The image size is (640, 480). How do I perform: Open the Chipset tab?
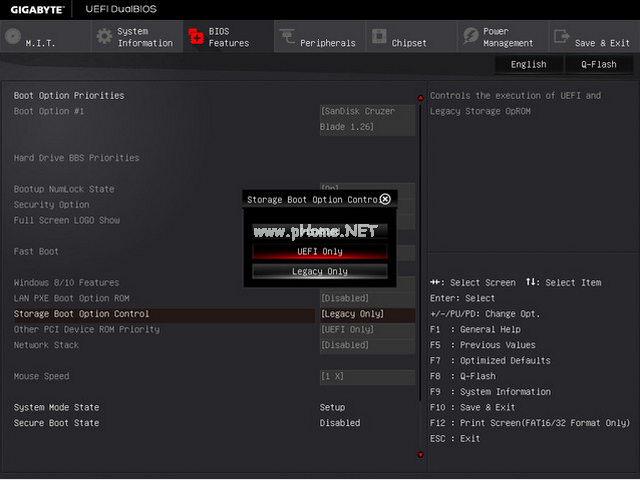tap(409, 43)
